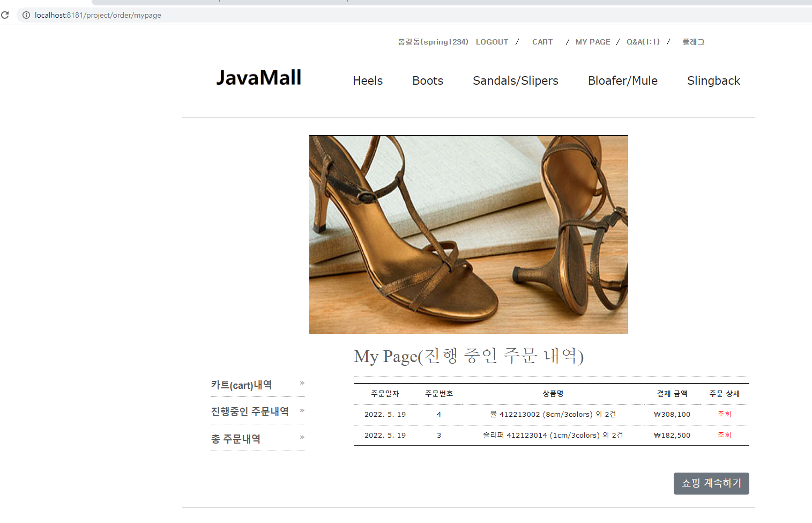This screenshot has height=523, width=812.
Task: Open the Bloafer/Mule category
Action: (623, 80)
